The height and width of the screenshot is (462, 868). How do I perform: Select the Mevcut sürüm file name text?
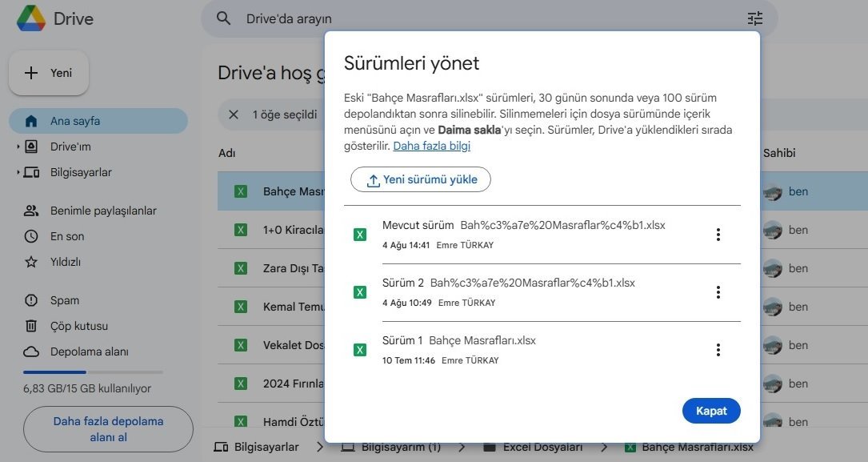coord(563,226)
